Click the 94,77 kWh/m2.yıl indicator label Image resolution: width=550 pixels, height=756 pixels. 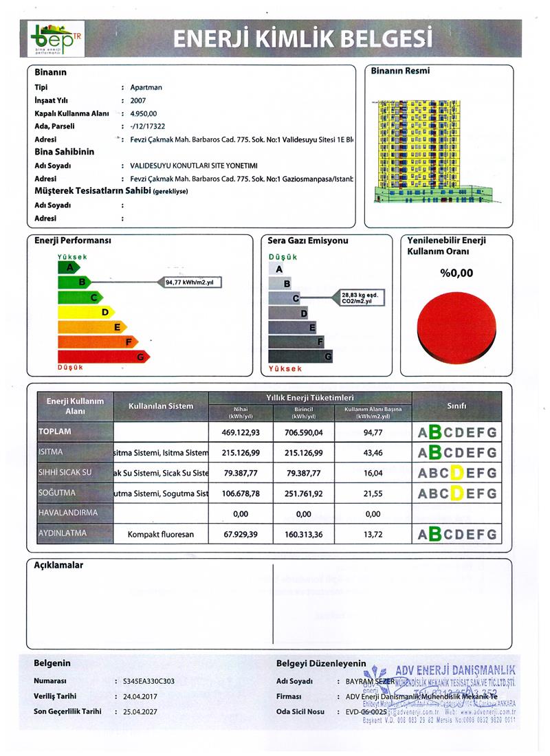[190, 282]
